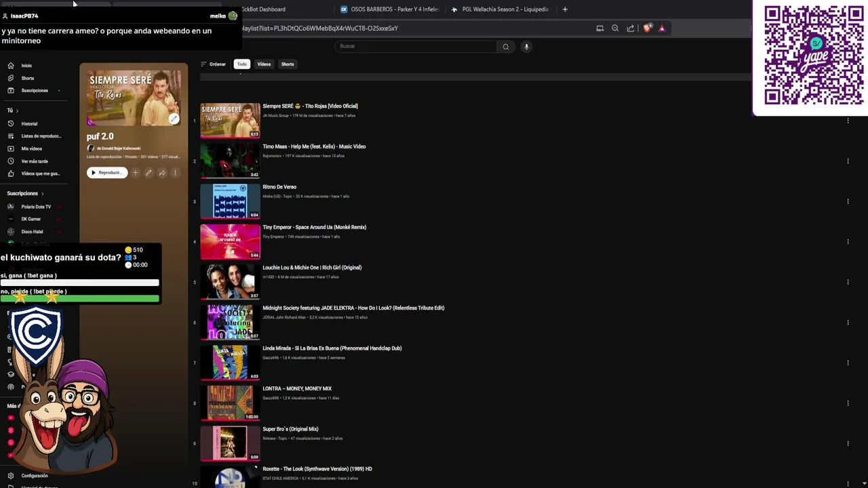Click the add plus icon on puf 2.0 playlist
The height and width of the screenshot is (488, 868).
click(x=135, y=173)
